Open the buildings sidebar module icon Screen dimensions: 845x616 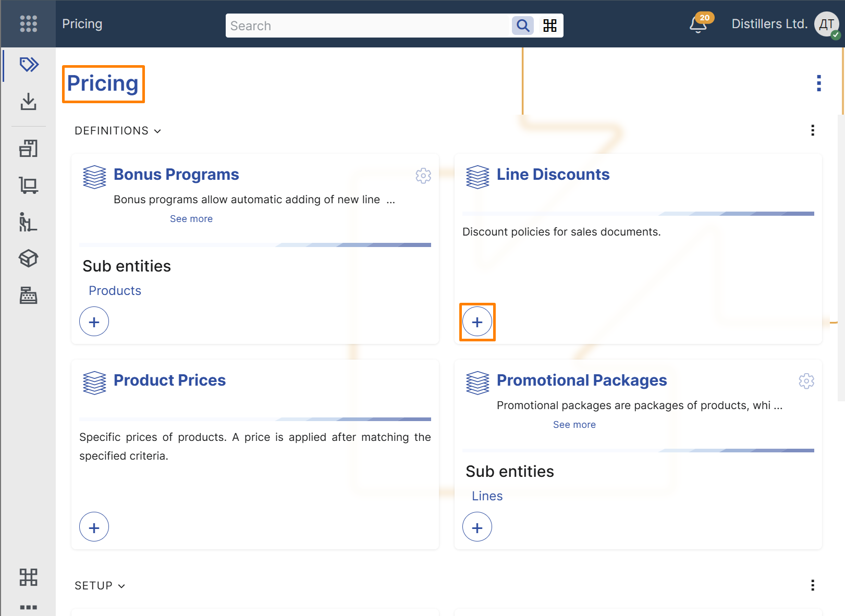coord(29,149)
